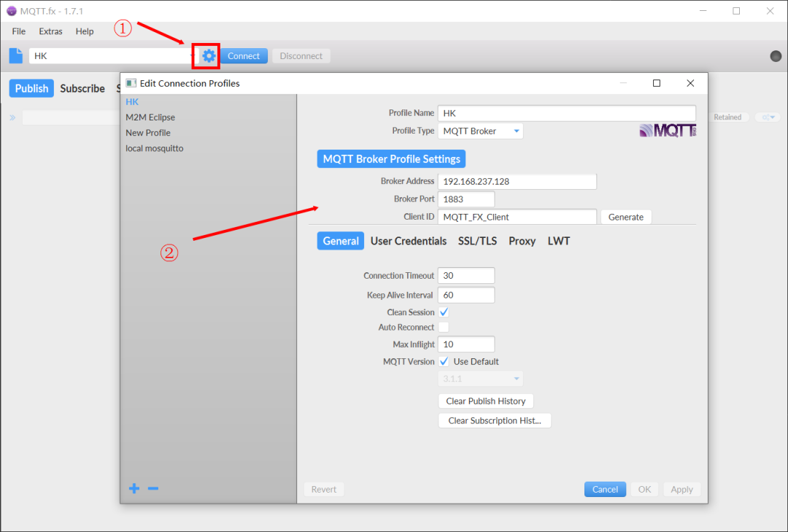
Task: Click the Cancel button
Action: pos(605,489)
